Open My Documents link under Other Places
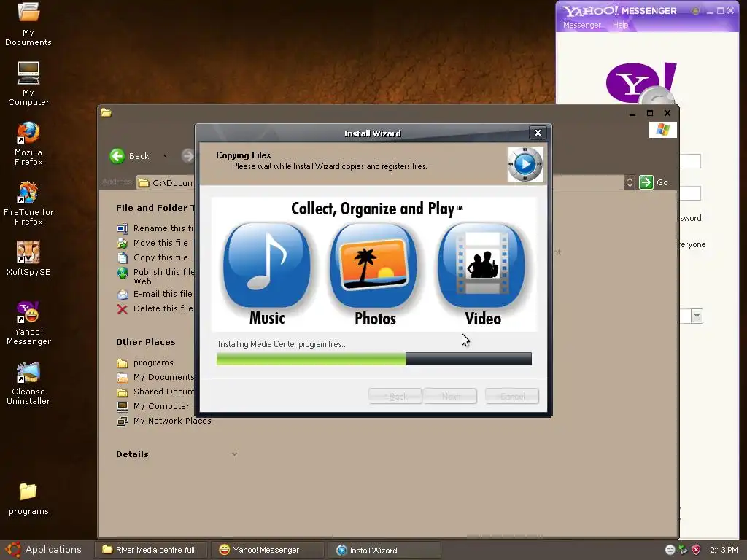747x560 pixels. pyautogui.click(x=163, y=377)
